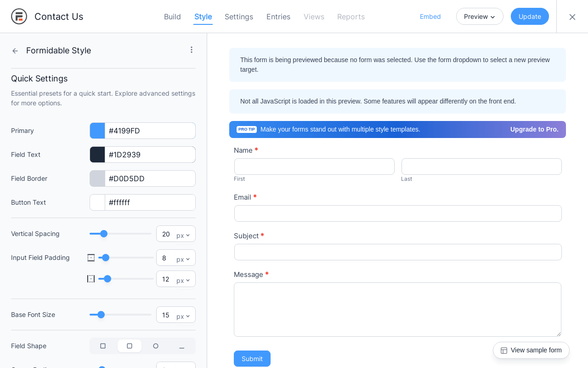Image resolution: width=588 pixels, height=368 pixels.
Task: Open the Preview dropdown
Action: (480, 17)
